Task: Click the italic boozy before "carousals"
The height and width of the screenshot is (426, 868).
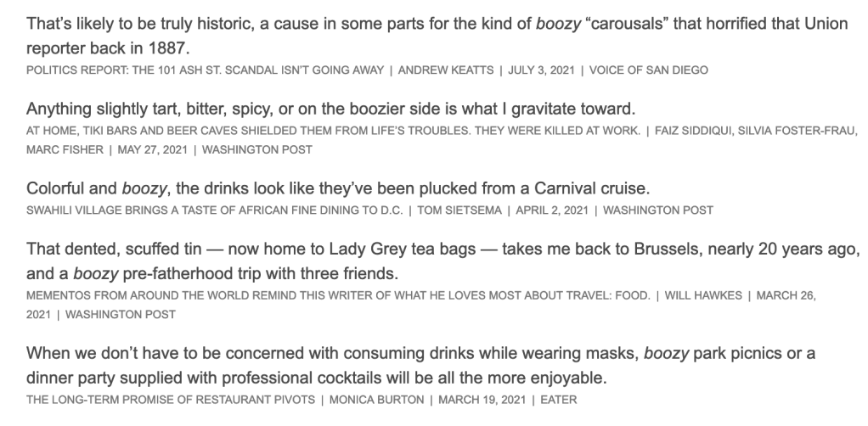Action: pyautogui.click(x=557, y=25)
